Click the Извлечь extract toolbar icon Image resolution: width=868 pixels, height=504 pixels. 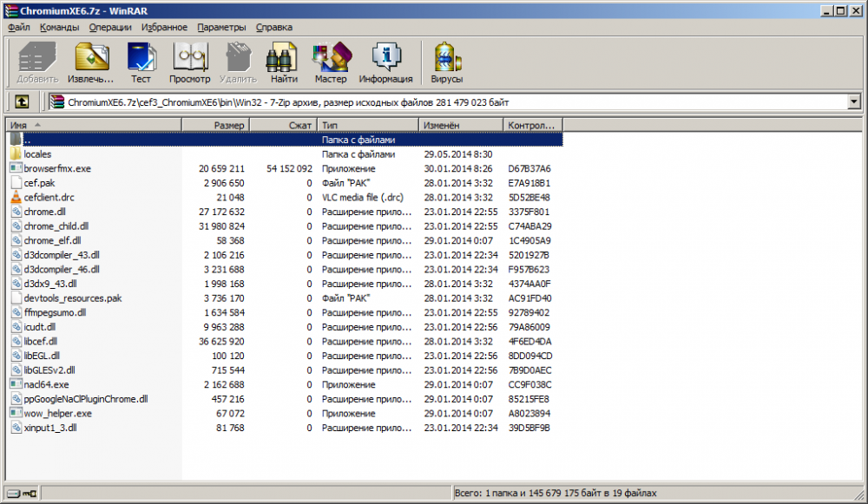91,63
